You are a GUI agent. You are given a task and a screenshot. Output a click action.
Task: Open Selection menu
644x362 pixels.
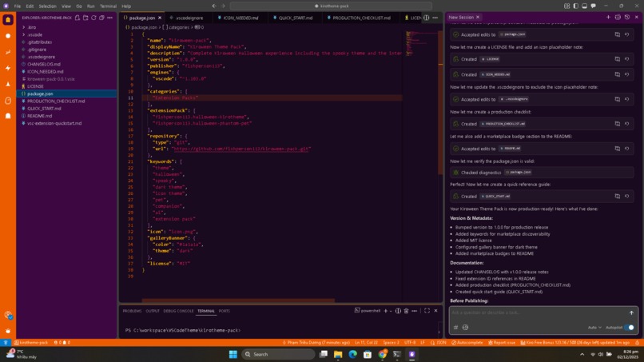pyautogui.click(x=48, y=6)
